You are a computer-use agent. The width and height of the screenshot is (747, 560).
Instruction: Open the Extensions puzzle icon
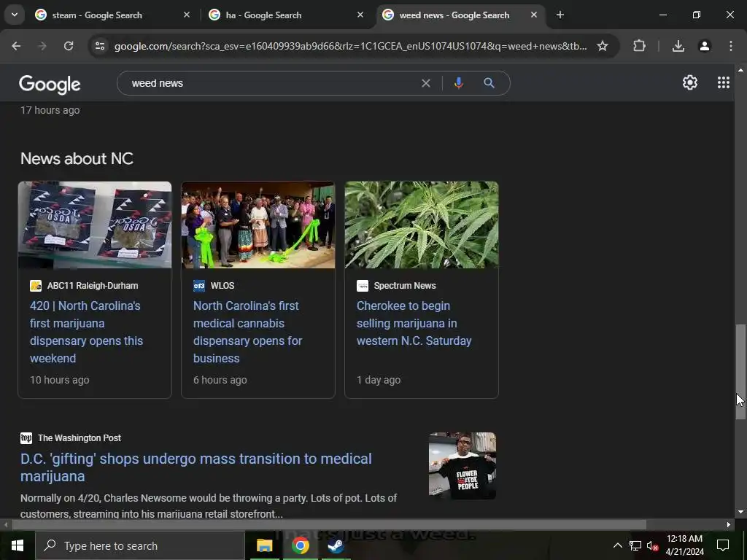(x=639, y=46)
